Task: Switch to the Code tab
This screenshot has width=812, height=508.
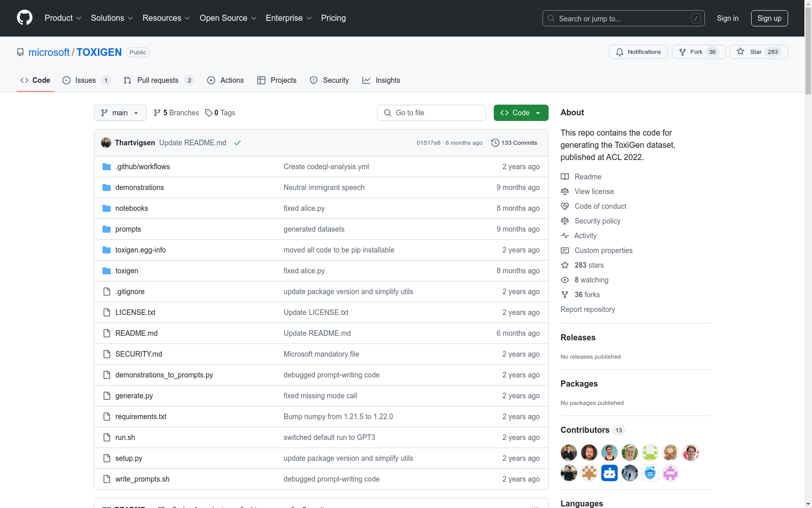Action: (x=35, y=80)
